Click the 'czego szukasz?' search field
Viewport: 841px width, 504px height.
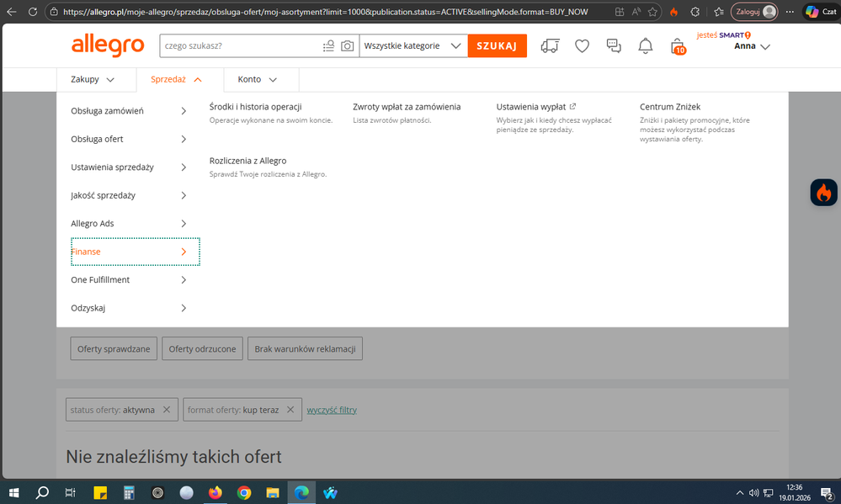point(240,46)
